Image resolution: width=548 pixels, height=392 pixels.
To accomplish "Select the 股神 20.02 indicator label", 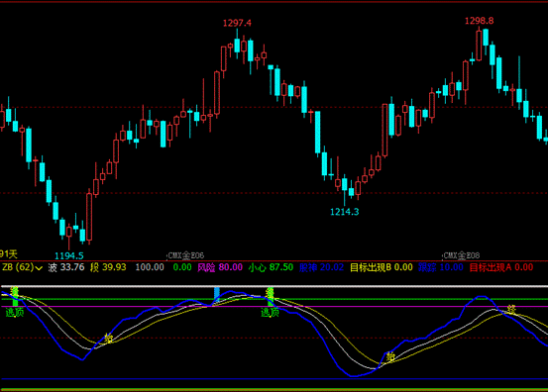I will coord(321,267).
